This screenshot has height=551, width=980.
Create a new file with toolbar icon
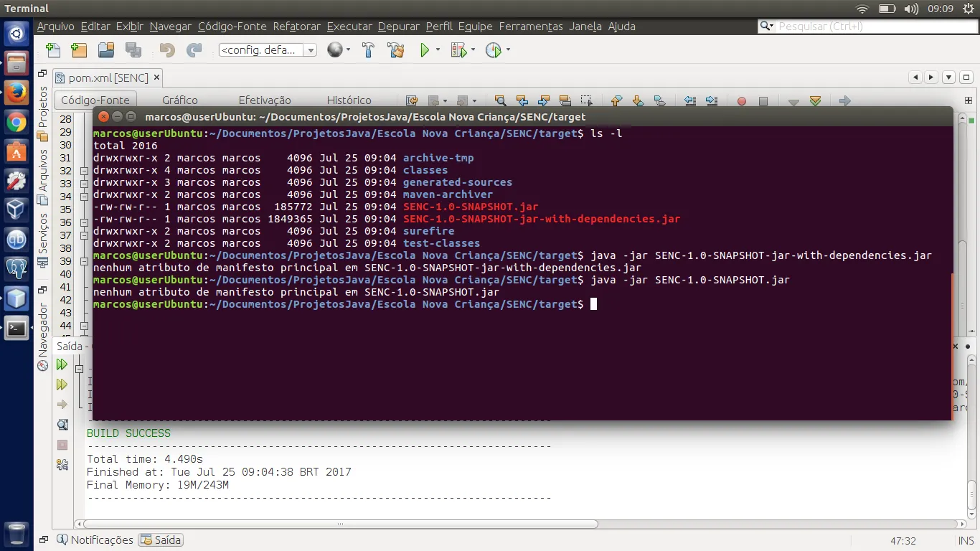pos(53,50)
